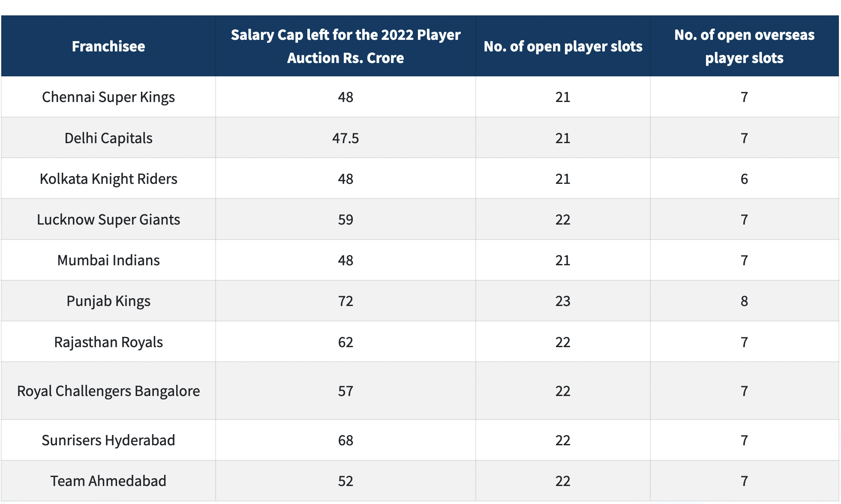Viewport: 841px width, 504px height.
Task: Click the Mumbai Indians cell
Action: 108,260
